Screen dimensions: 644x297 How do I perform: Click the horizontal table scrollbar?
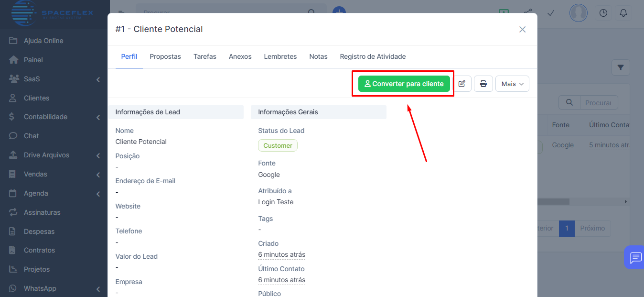click(x=553, y=202)
